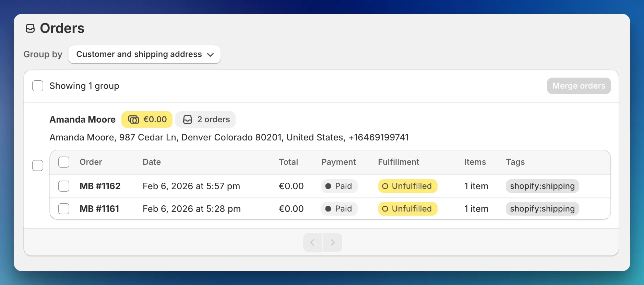Click the Amanda Moore customer name
This screenshot has width=644, height=285.
(83, 119)
